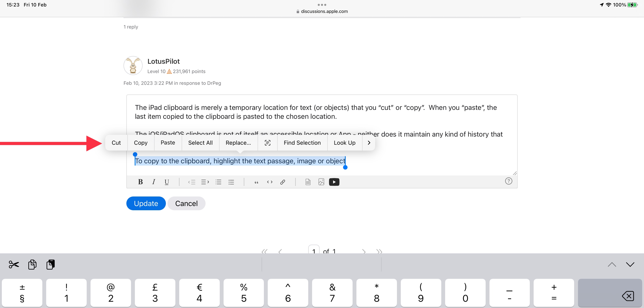The image size is (644, 308).
Task: Toggle italic formatting in the editor
Action: point(154,182)
